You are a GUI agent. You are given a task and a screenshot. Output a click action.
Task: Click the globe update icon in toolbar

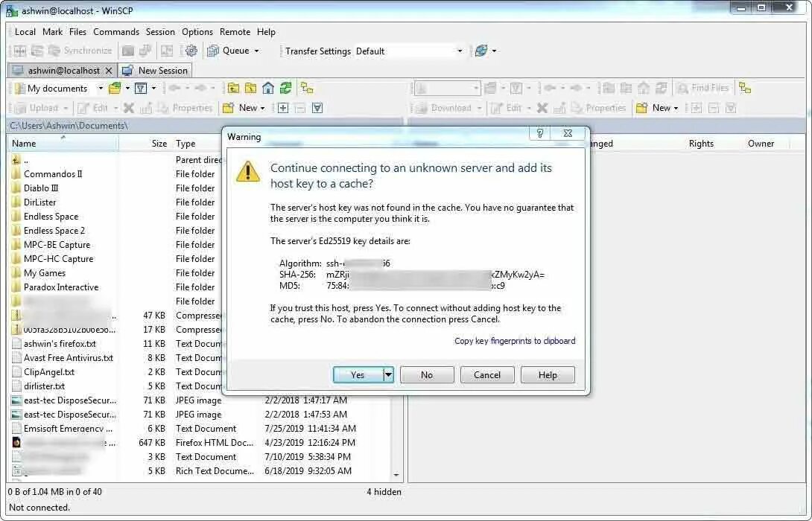pyautogui.click(x=481, y=51)
